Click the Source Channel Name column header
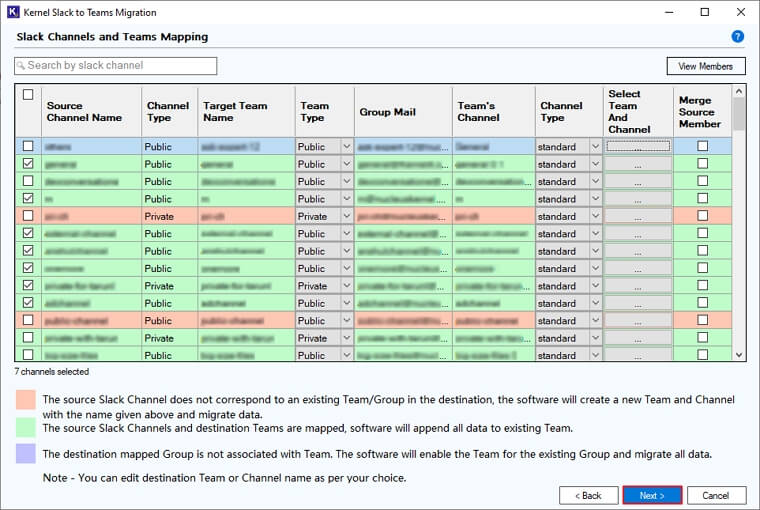760x510 pixels. (x=84, y=111)
